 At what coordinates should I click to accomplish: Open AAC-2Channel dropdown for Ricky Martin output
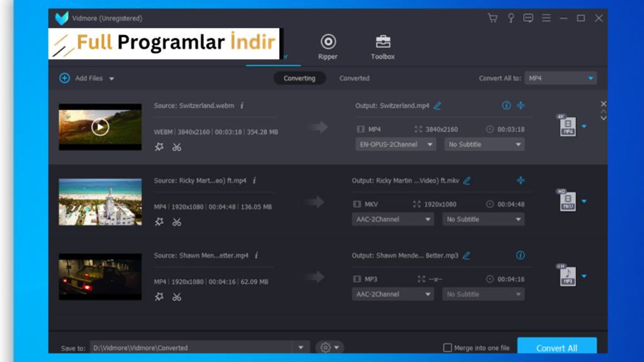coord(392,219)
